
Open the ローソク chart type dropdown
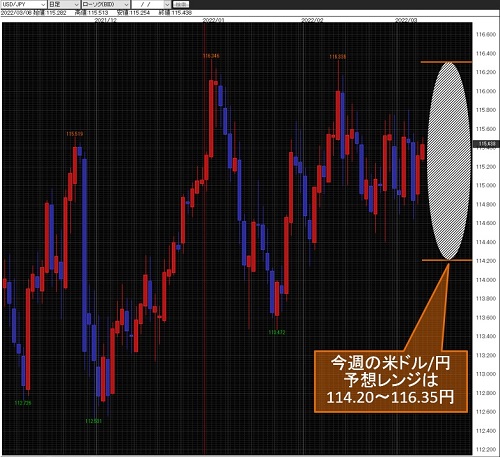pyautogui.click(x=106, y=4)
